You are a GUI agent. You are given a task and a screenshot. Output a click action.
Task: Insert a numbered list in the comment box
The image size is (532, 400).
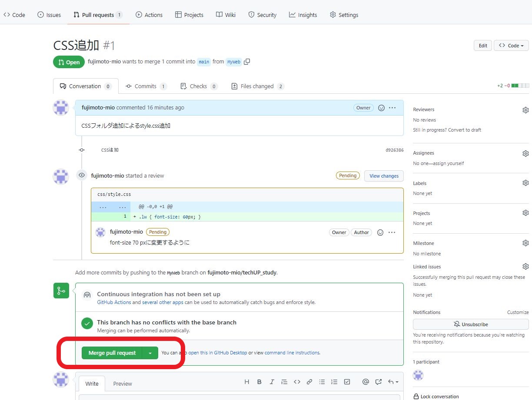click(x=334, y=382)
